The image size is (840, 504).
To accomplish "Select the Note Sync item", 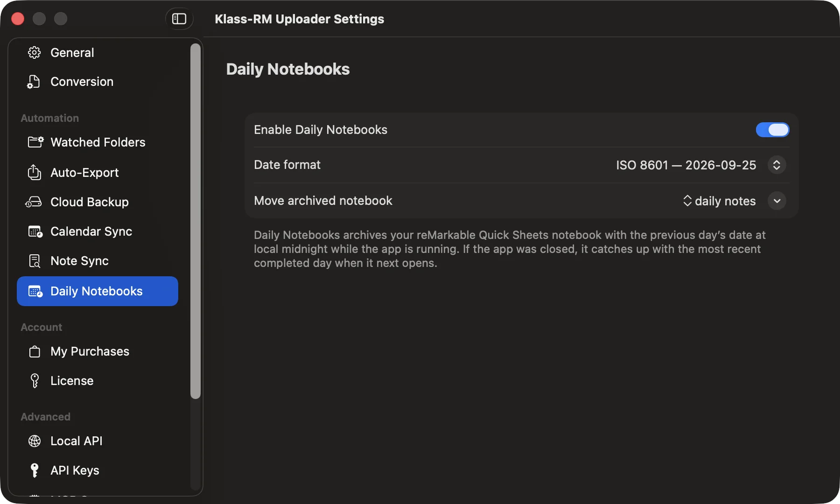I will pyautogui.click(x=98, y=261).
